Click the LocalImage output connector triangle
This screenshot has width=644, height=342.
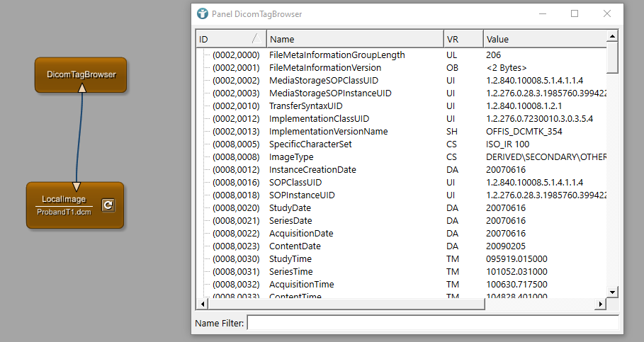(x=77, y=187)
